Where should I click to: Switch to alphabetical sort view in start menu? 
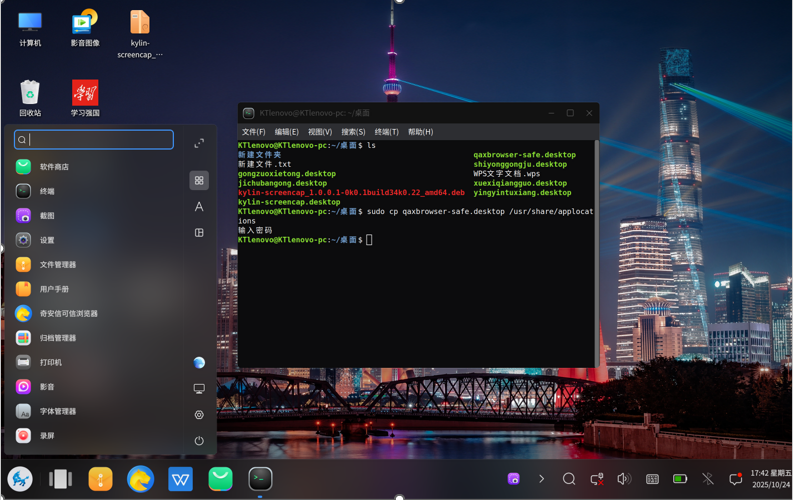point(199,206)
